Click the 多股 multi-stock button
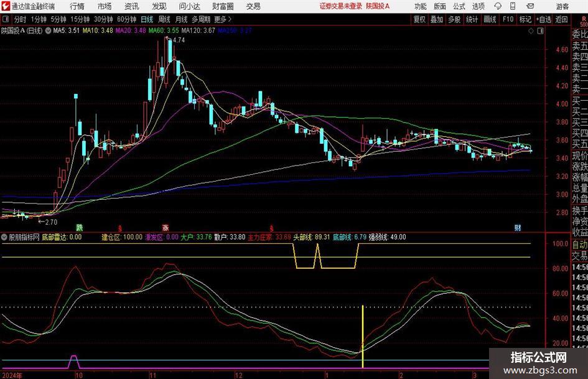Image resolution: width=588 pixels, height=379 pixels. click(x=454, y=19)
